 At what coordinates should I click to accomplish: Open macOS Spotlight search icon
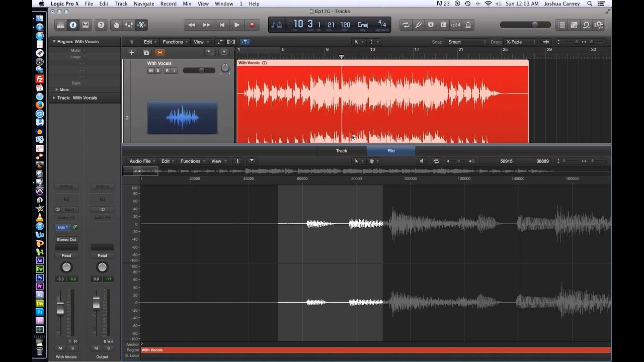pos(589,4)
